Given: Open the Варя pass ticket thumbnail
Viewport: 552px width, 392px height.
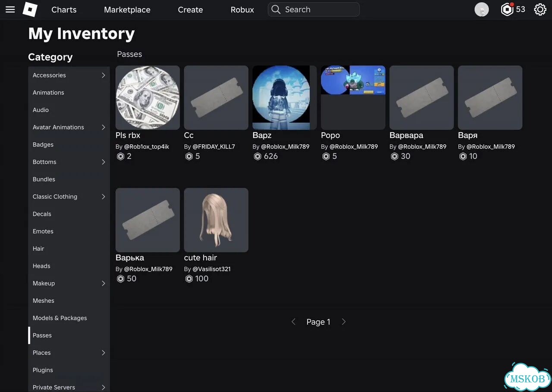Looking at the screenshot, I should [x=490, y=98].
